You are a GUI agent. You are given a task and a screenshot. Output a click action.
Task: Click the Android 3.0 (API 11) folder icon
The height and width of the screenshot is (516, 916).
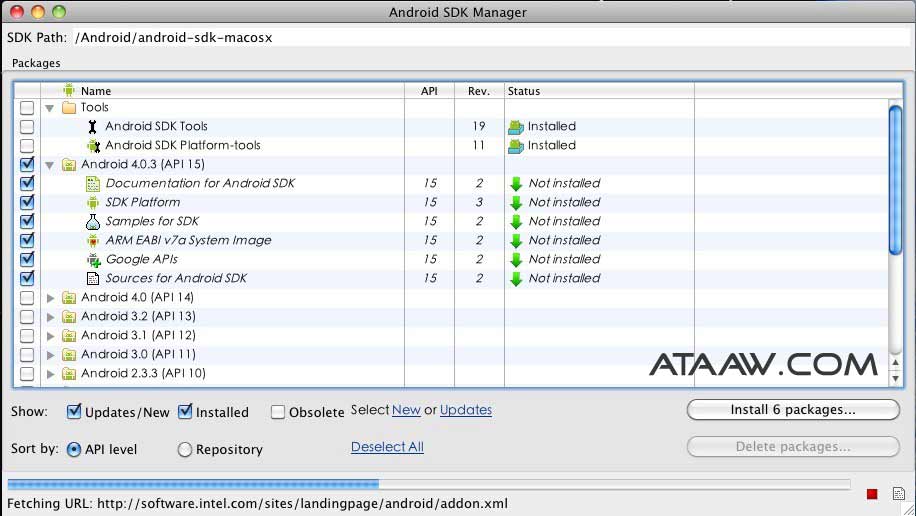pyautogui.click(x=69, y=355)
